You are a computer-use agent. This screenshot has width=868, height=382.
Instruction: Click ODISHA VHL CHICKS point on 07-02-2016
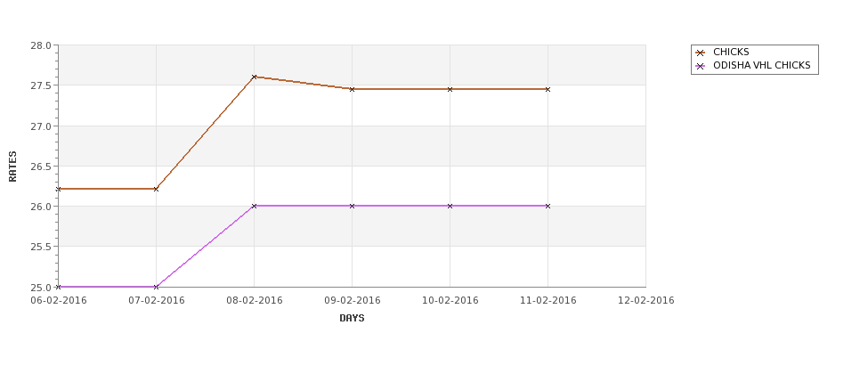click(x=156, y=287)
